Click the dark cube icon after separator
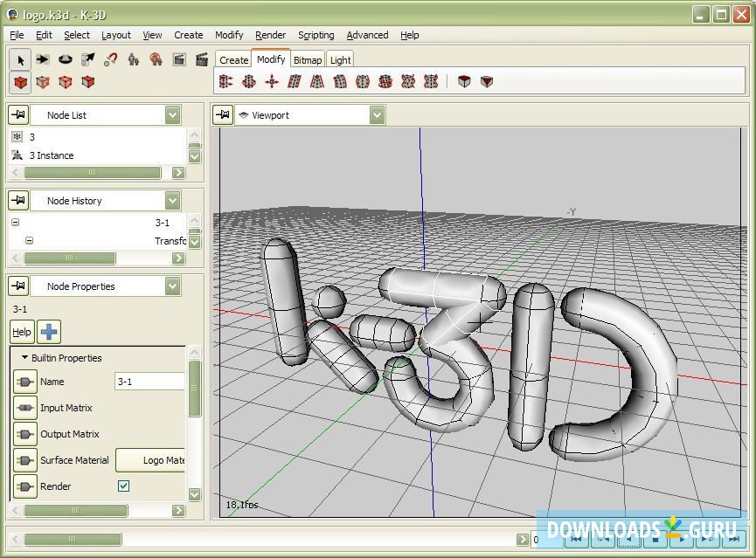Image resolution: width=756 pixels, height=558 pixels. pyautogui.click(x=464, y=81)
